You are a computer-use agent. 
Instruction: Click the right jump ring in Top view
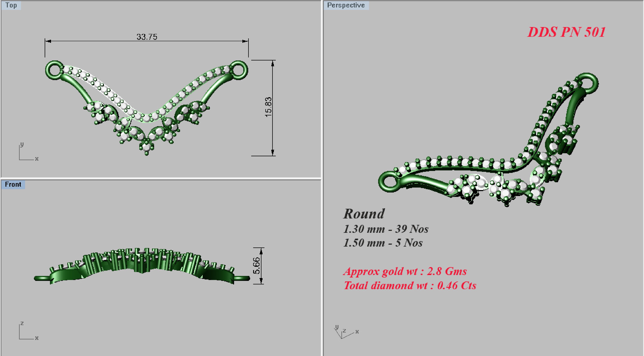[239, 70]
